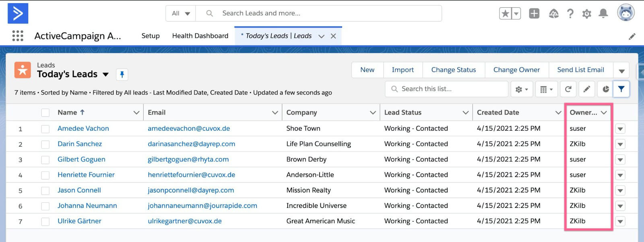Screen dimensions: 644x242
Task: Expand the Today's Leads tab menu
Action: click(x=321, y=36)
